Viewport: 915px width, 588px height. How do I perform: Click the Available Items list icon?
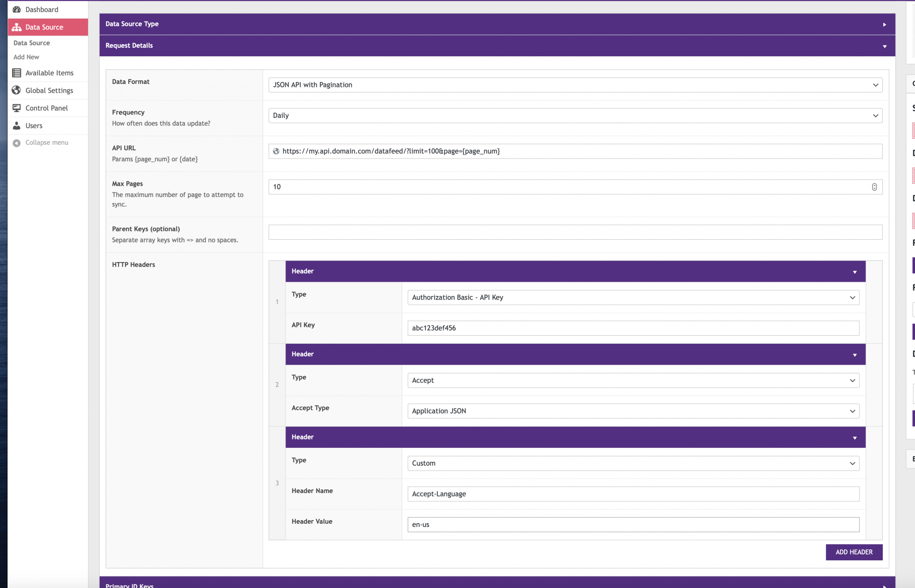point(17,72)
